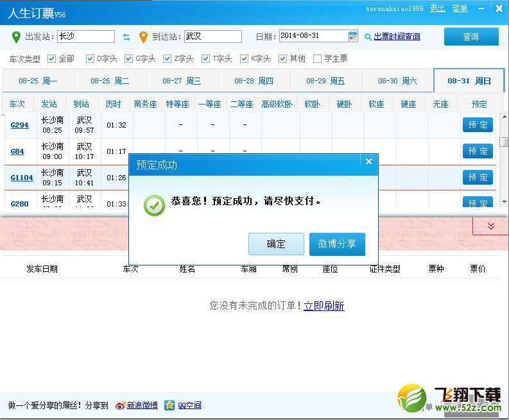Click the 出发站 input field
This screenshot has width=509, height=420.
(86, 37)
